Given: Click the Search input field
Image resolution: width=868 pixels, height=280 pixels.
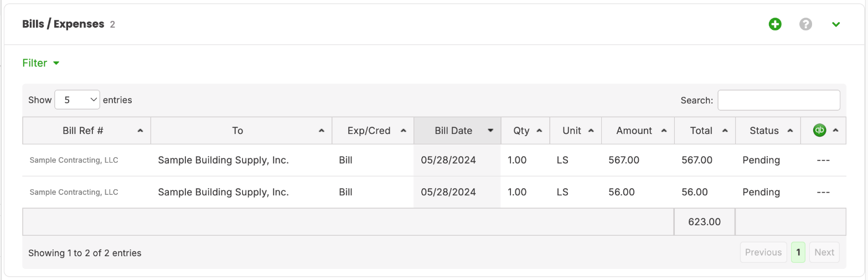Looking at the screenshot, I should coord(779,100).
